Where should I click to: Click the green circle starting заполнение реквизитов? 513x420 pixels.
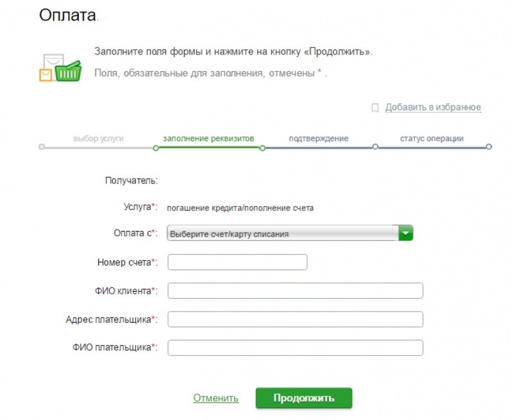[x=156, y=148]
